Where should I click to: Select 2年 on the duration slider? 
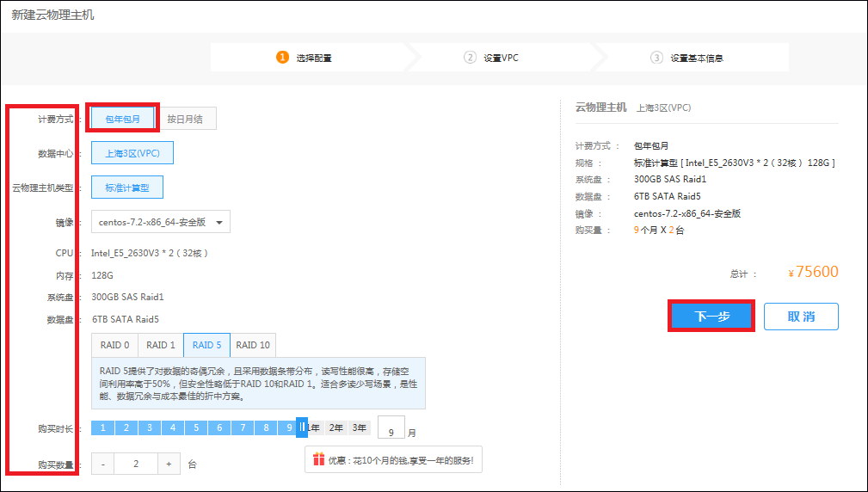(336, 427)
